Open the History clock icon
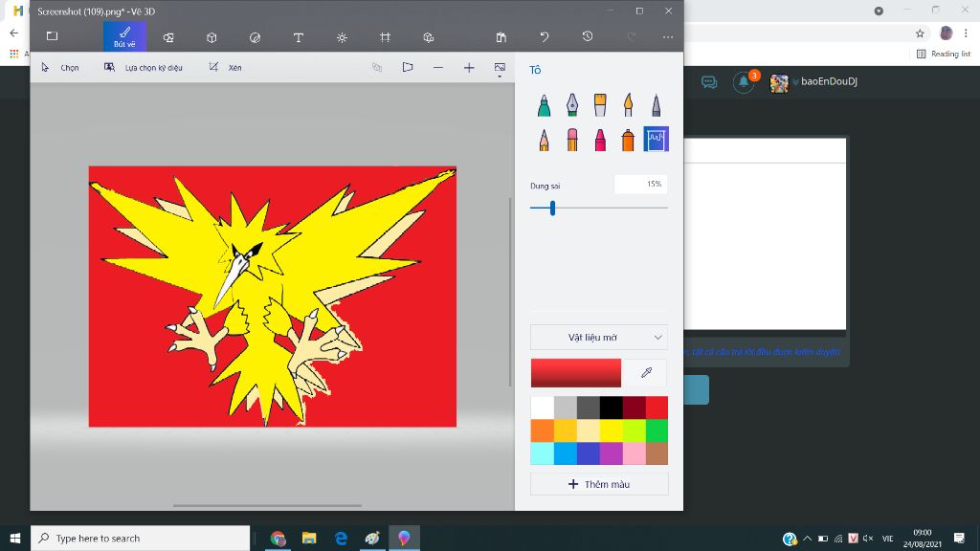The width and height of the screenshot is (980, 551). tap(588, 37)
